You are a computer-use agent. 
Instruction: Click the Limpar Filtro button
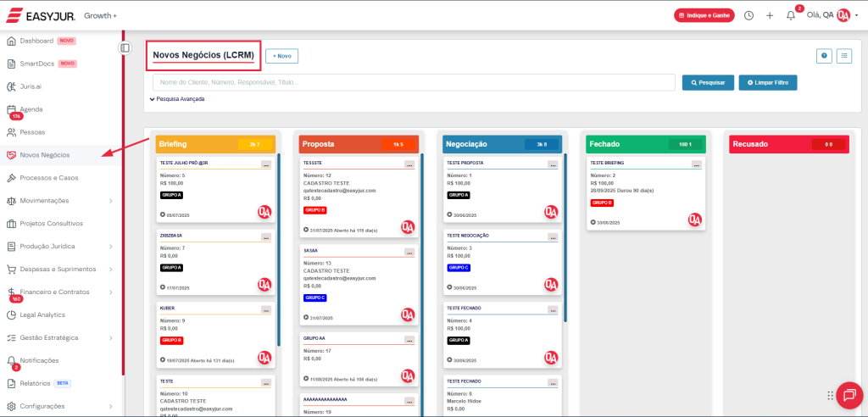(x=767, y=82)
